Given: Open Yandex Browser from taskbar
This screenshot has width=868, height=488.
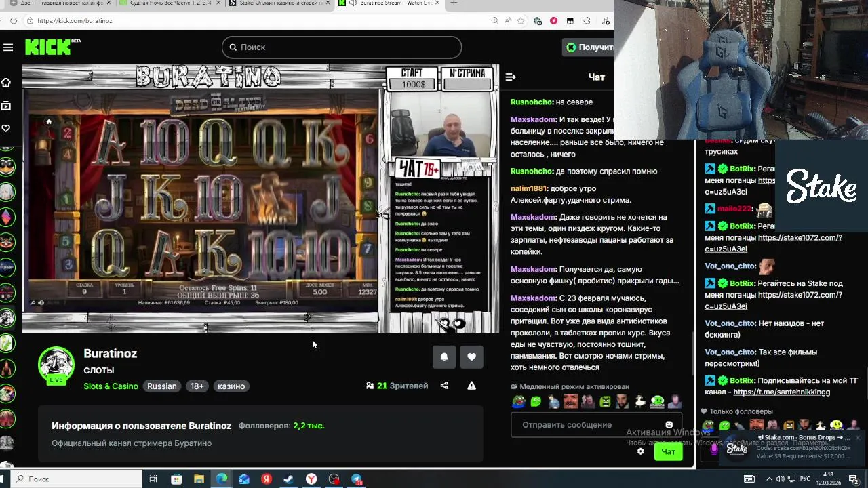Looking at the screenshot, I should pyautogui.click(x=311, y=479).
